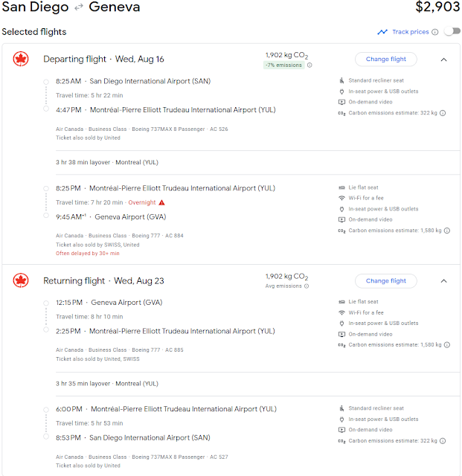The height and width of the screenshot is (476, 462).
Task: Click On-demand video icon for AC 527
Action: click(341, 430)
